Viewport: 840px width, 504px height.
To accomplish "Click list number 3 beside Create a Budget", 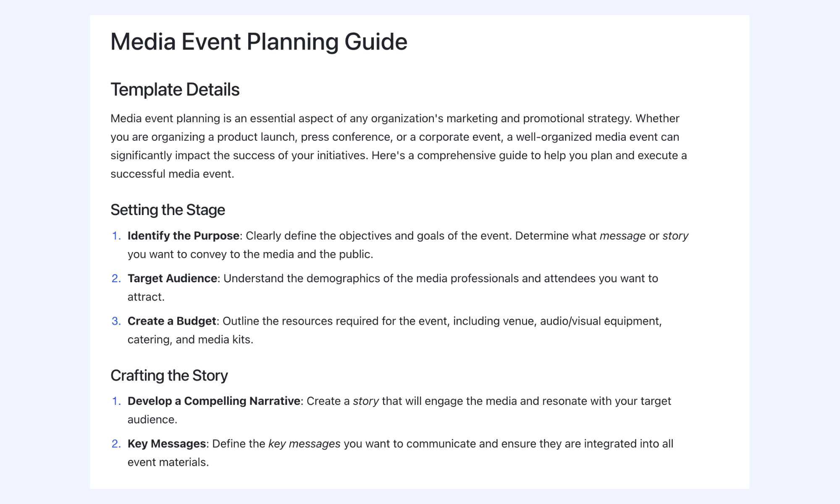I will pyautogui.click(x=116, y=321).
